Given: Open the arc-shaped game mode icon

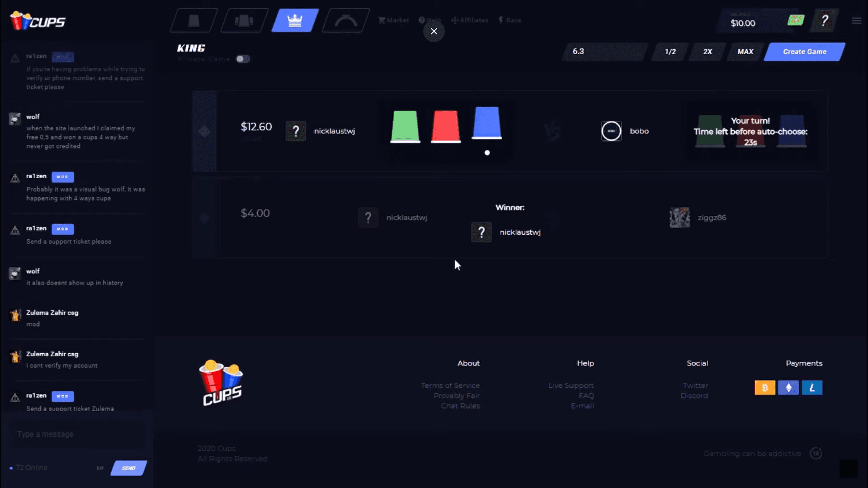Looking at the screenshot, I should [x=346, y=21].
